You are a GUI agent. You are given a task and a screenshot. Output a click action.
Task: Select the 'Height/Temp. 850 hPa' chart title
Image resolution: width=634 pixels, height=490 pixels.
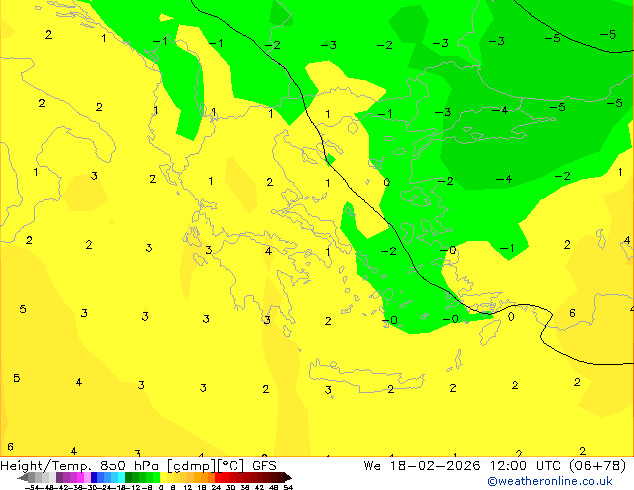click(x=79, y=466)
